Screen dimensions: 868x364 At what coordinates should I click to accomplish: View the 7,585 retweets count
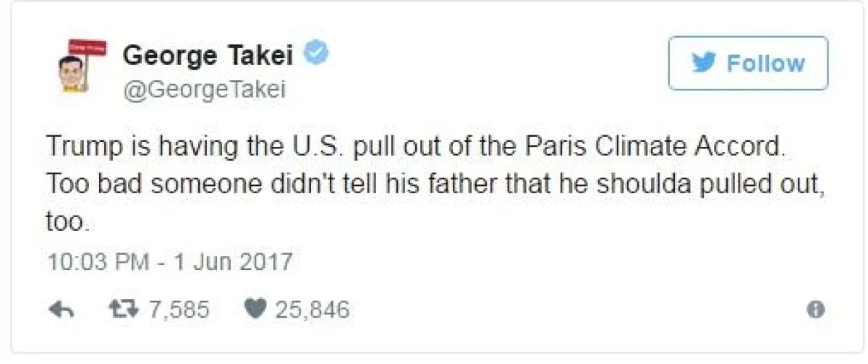pos(179,310)
